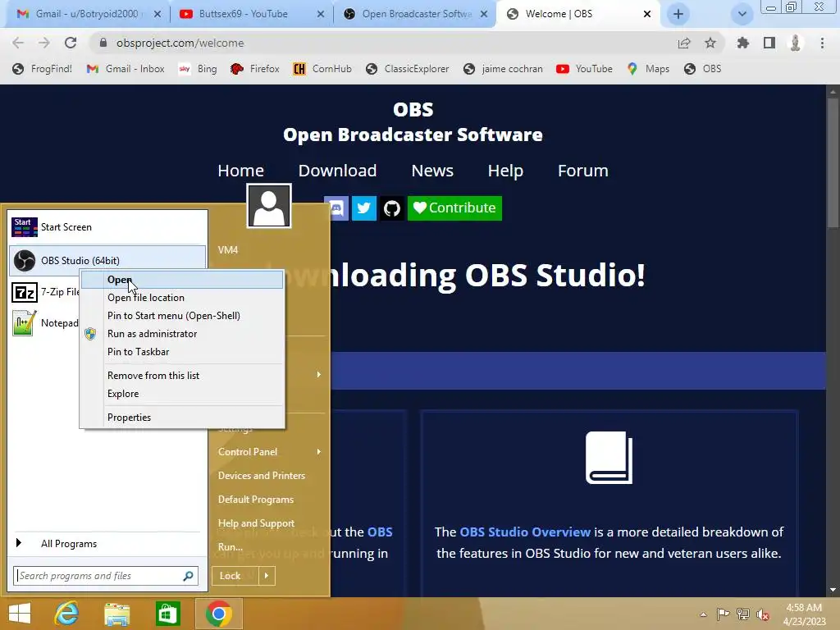The height and width of the screenshot is (630, 840).
Task: Open the Forum link
Action: (x=583, y=171)
